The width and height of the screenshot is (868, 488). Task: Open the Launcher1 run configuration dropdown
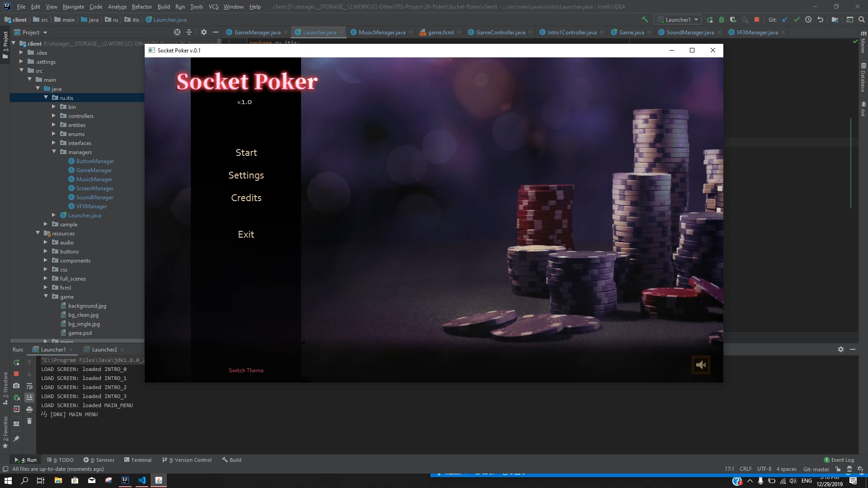coord(678,19)
